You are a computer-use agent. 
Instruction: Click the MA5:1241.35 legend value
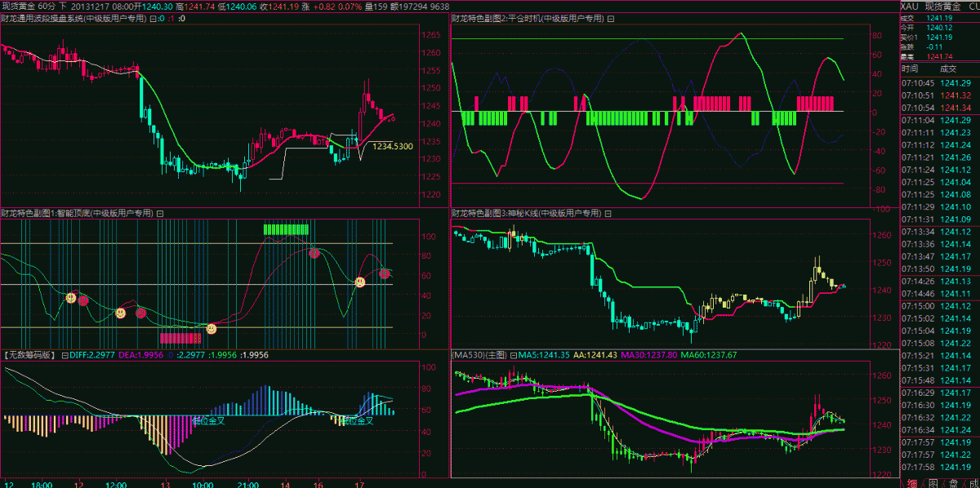point(544,355)
